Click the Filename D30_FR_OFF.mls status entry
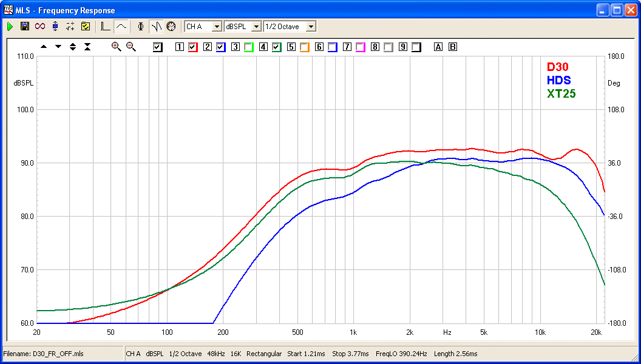Screen dimensions: 641x364 tap(43, 354)
